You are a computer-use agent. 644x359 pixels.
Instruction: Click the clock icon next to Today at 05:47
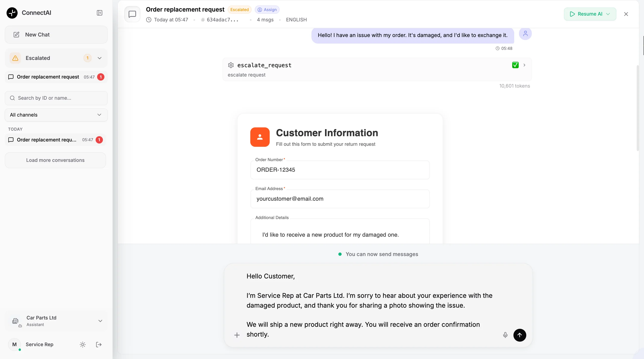point(149,20)
